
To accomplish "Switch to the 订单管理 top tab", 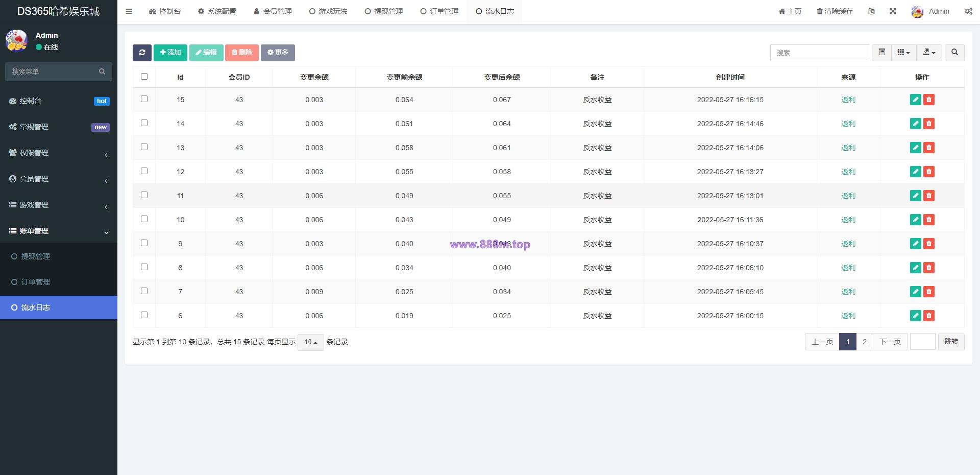I will click(439, 11).
